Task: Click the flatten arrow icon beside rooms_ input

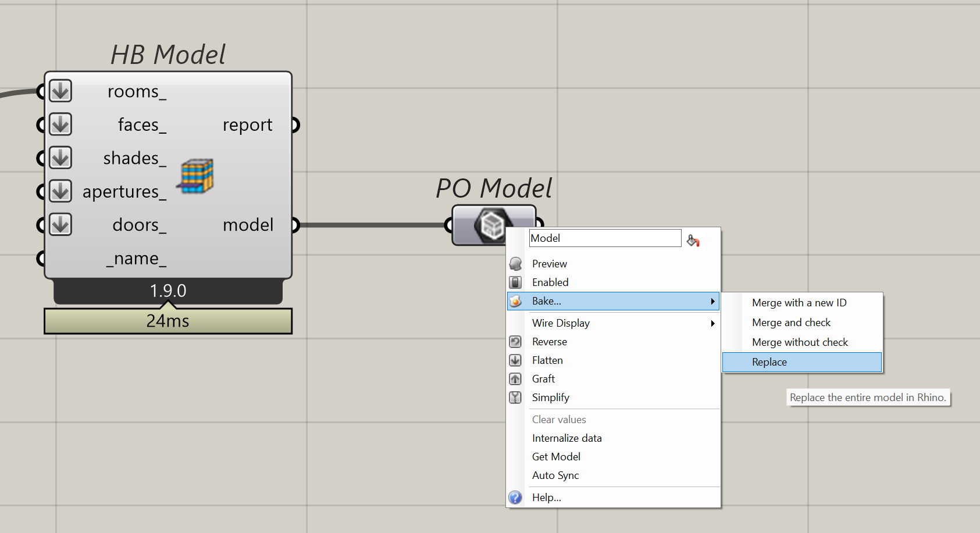Action: point(60,91)
